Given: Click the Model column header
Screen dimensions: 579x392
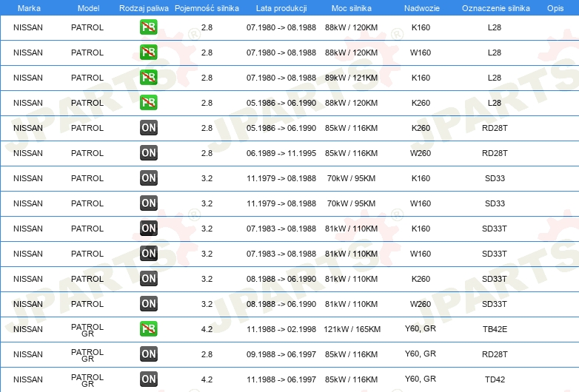Looking at the screenshot, I should click(88, 8).
